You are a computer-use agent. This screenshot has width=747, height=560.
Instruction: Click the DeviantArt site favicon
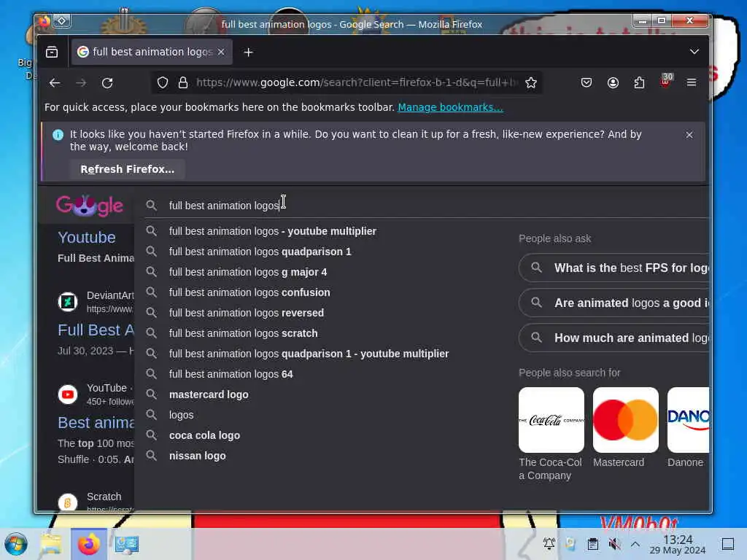tap(68, 302)
